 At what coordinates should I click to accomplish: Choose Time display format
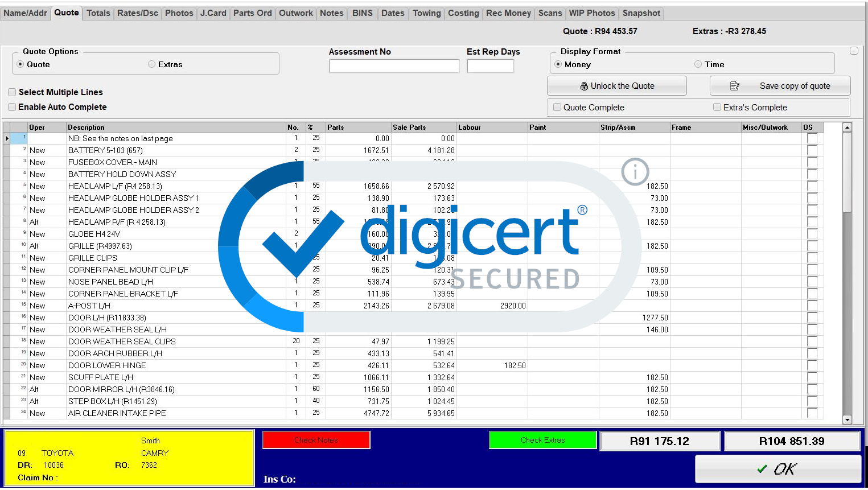[698, 64]
